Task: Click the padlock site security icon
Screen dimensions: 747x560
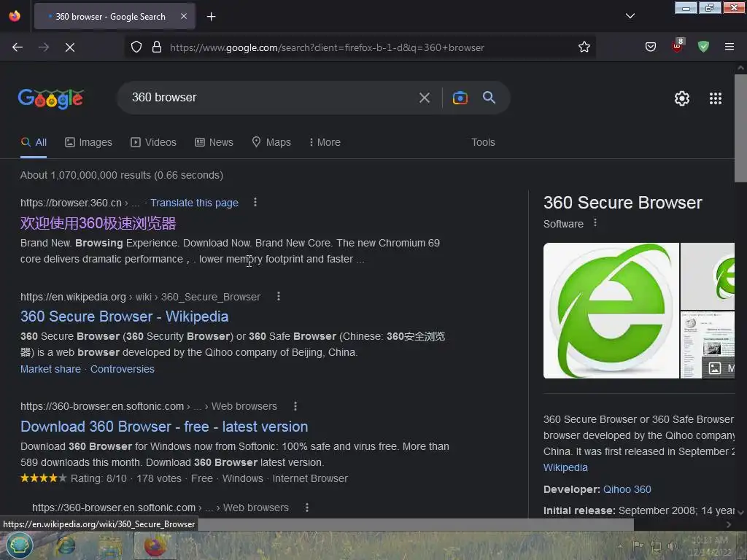Action: click(157, 47)
